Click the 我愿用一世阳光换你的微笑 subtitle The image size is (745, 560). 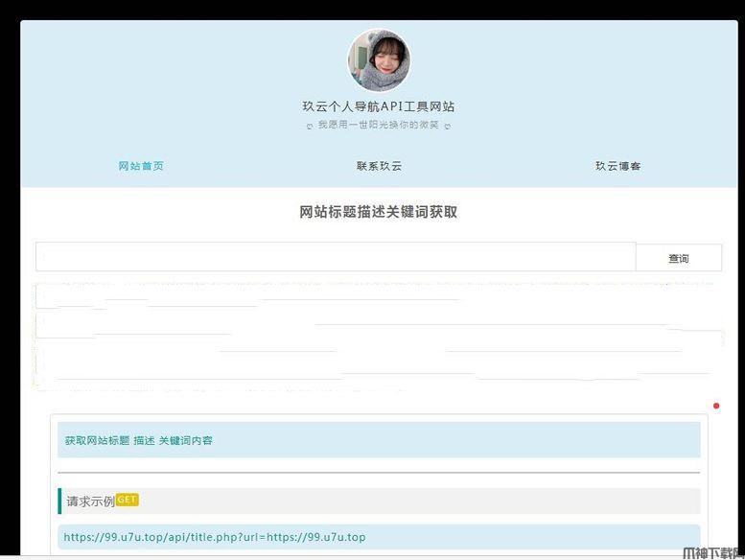[378, 125]
